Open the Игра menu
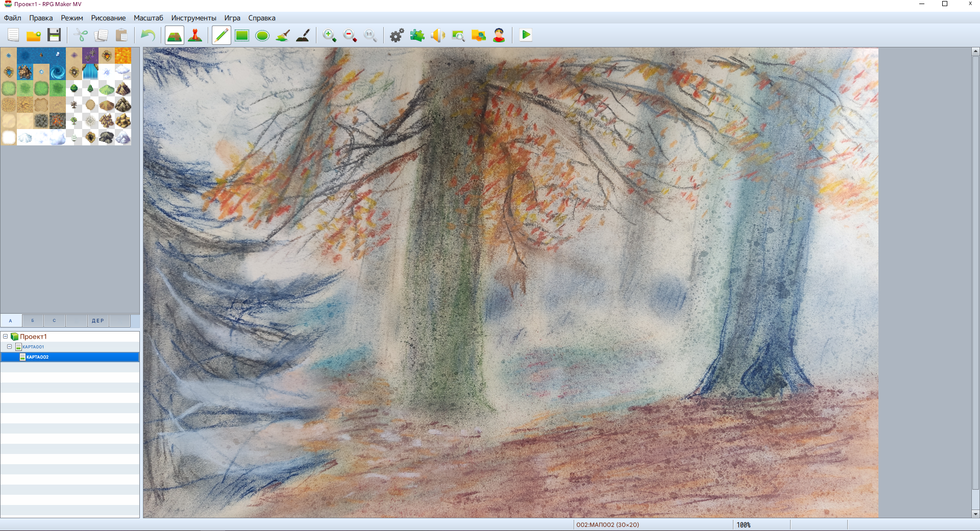This screenshot has height=531, width=980. pos(232,18)
